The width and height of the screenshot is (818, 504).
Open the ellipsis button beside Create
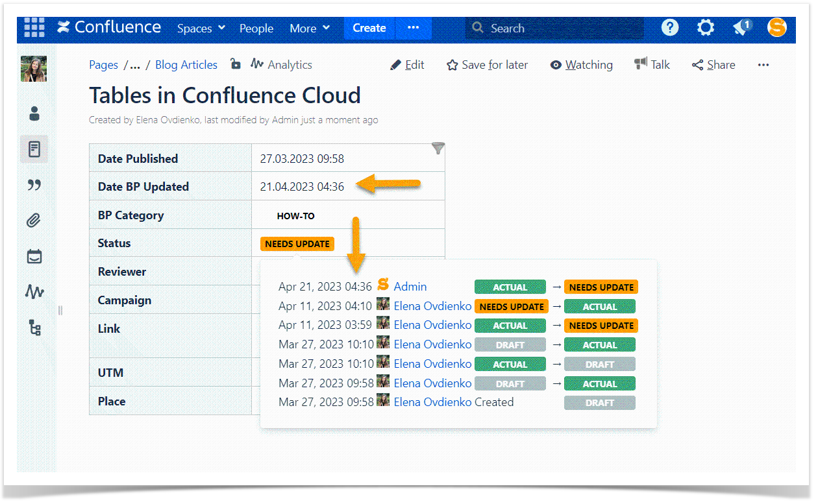pos(413,28)
